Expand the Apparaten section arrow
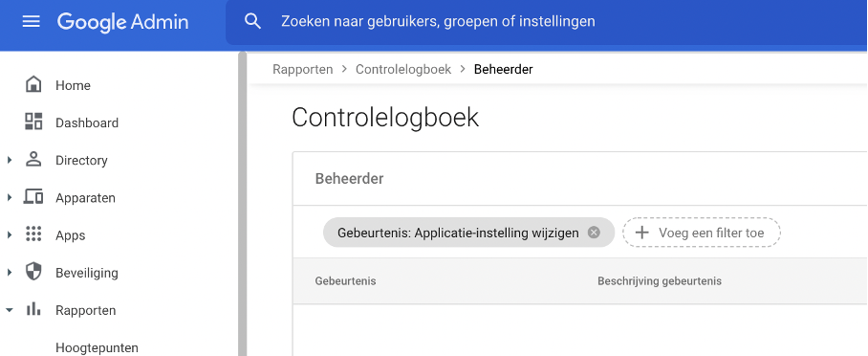 (9, 197)
